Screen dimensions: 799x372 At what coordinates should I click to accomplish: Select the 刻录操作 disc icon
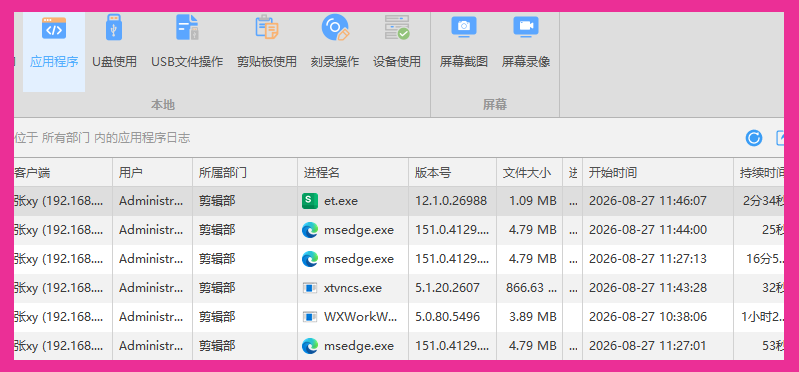335,28
